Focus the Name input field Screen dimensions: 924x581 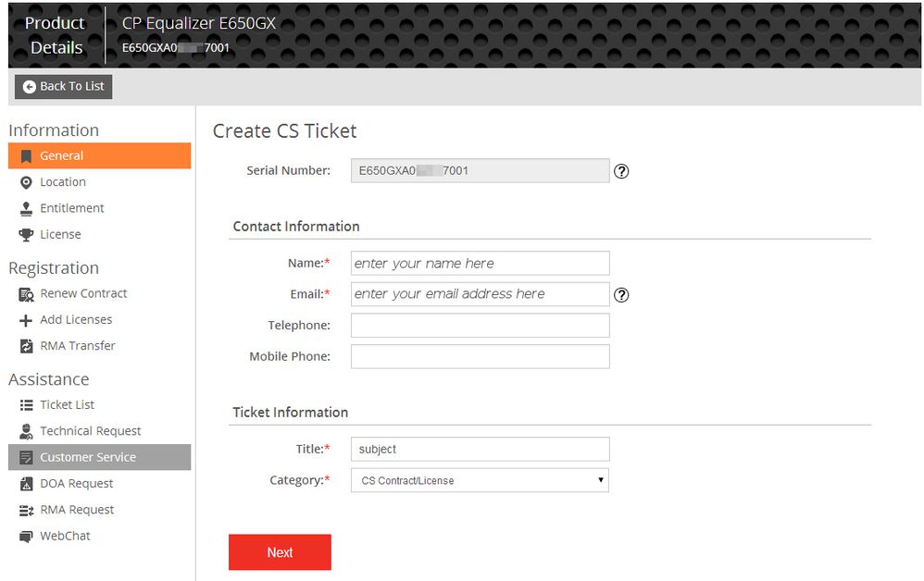pyautogui.click(x=480, y=263)
